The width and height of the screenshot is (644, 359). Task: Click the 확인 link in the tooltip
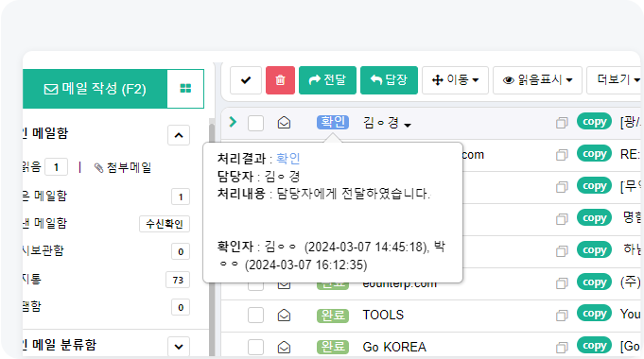288,159
